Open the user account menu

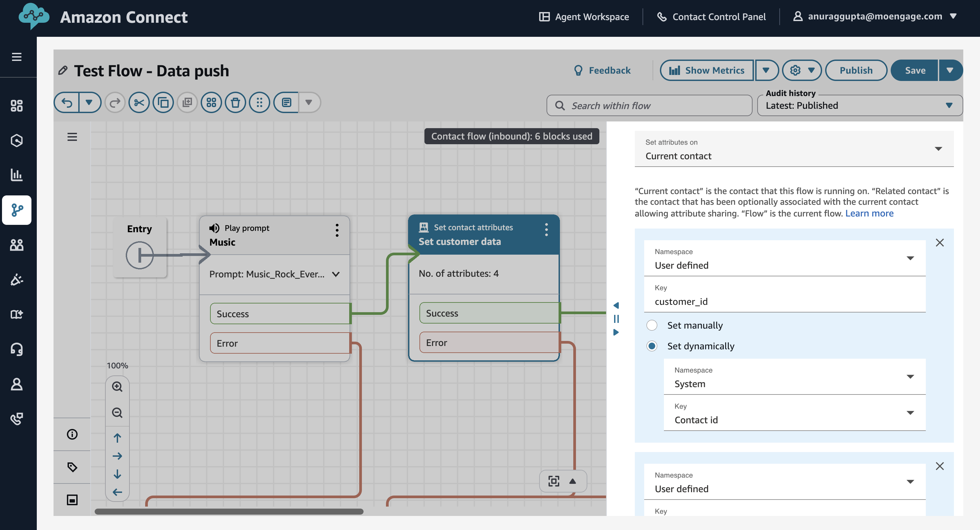pos(875,16)
